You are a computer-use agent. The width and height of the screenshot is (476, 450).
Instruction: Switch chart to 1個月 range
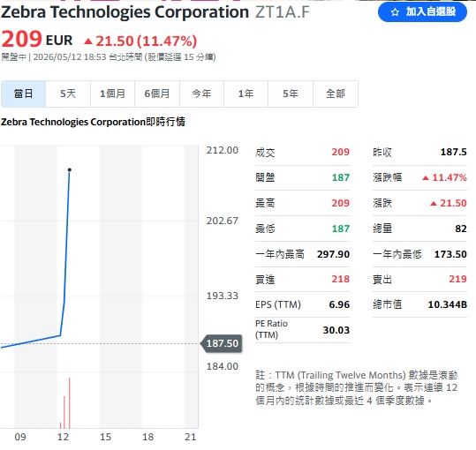[x=113, y=94]
